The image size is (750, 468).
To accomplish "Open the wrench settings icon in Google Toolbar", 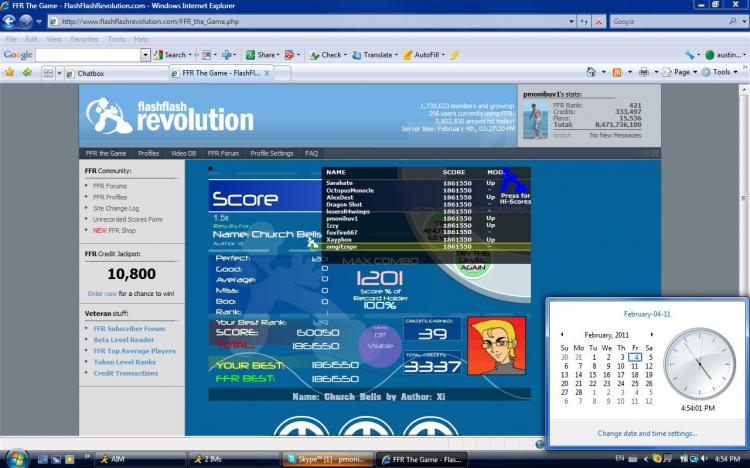I will [x=689, y=55].
